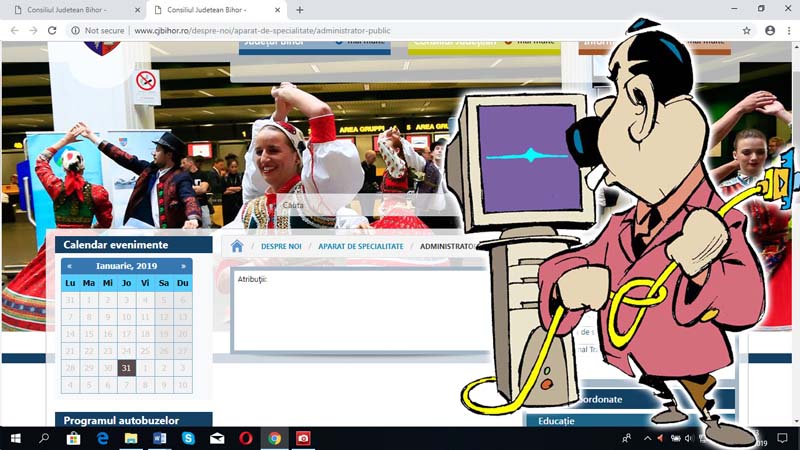
Task: Select the second Consiliul Judetean Bihor tab
Action: tap(217, 10)
